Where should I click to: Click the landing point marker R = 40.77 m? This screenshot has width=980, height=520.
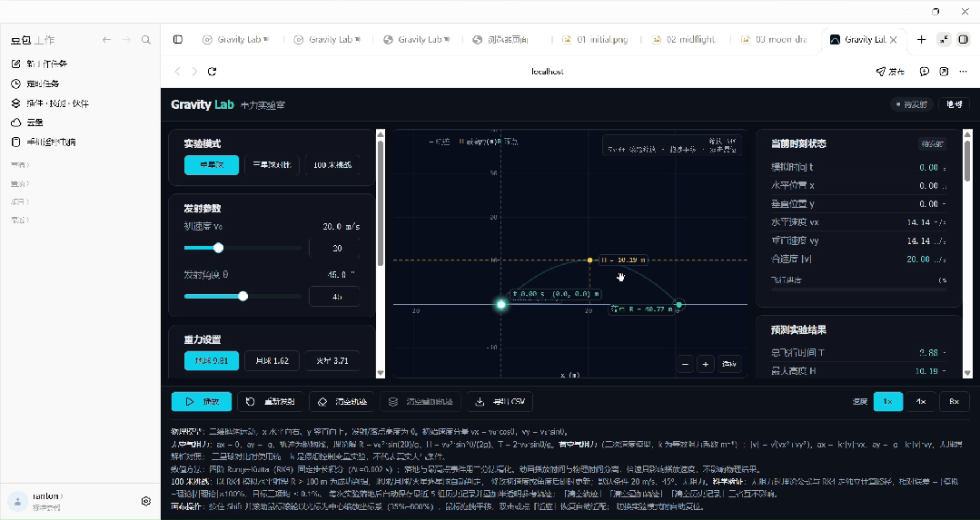coord(678,305)
